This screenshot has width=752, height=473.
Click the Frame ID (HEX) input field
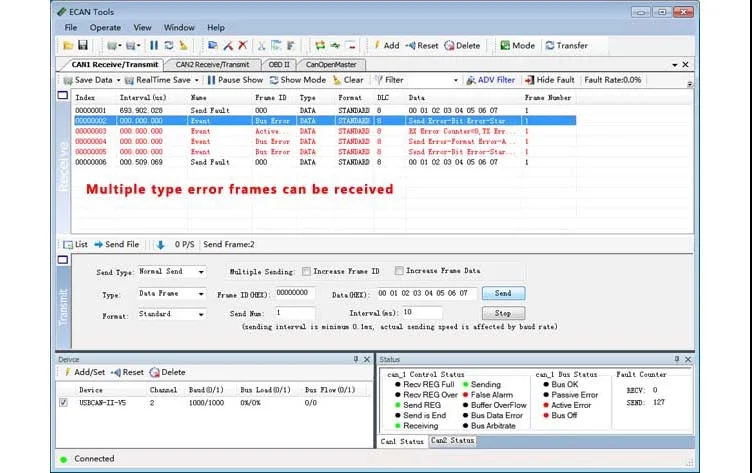click(x=294, y=293)
